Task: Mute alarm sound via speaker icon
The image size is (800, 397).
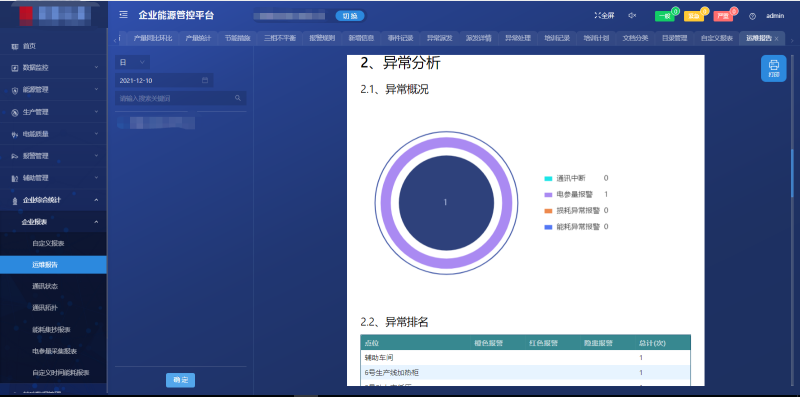Action: click(x=632, y=16)
